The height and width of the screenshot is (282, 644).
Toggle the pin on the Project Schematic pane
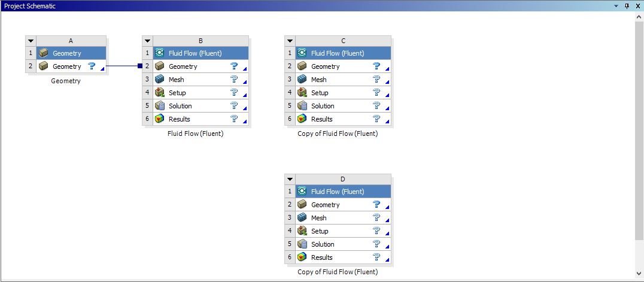627,6
